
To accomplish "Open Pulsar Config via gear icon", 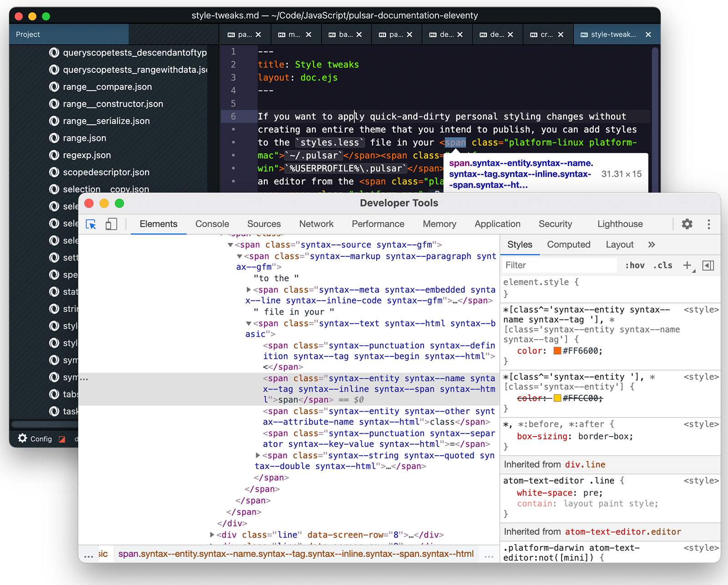I will pyautogui.click(x=22, y=438).
